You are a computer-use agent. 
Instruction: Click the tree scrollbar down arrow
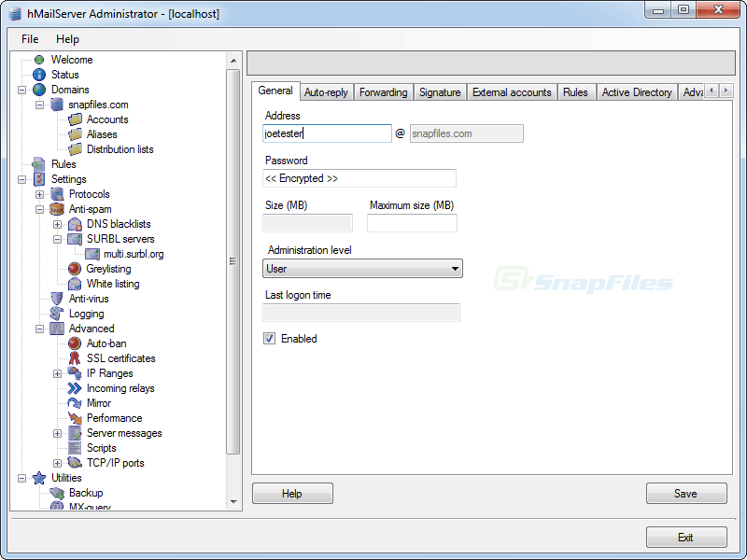tap(233, 501)
